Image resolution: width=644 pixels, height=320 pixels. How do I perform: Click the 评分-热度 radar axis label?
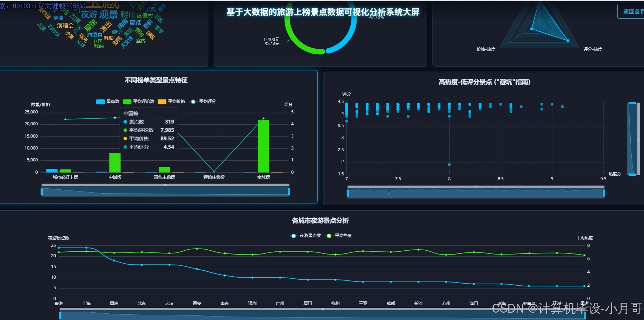pyautogui.click(x=593, y=49)
